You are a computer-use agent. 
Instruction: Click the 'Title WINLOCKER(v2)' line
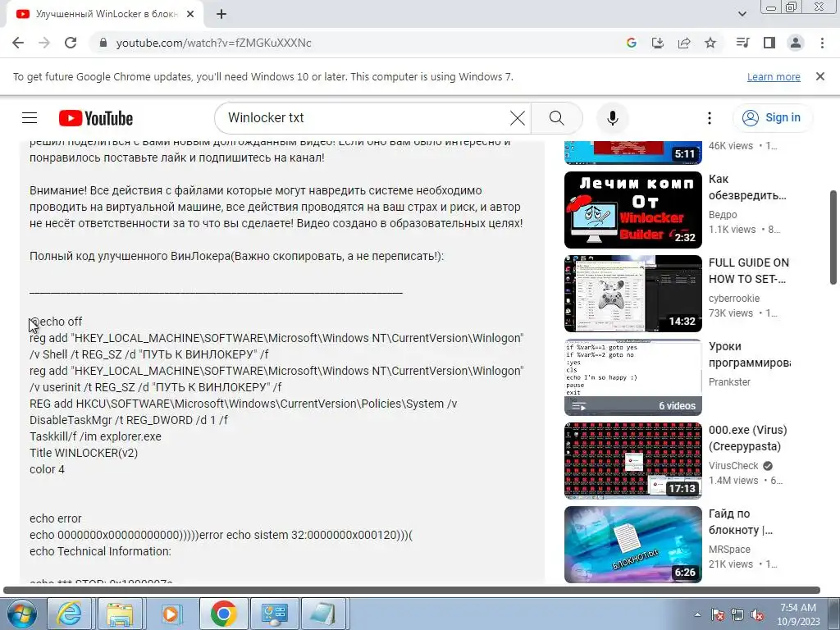coord(84,453)
